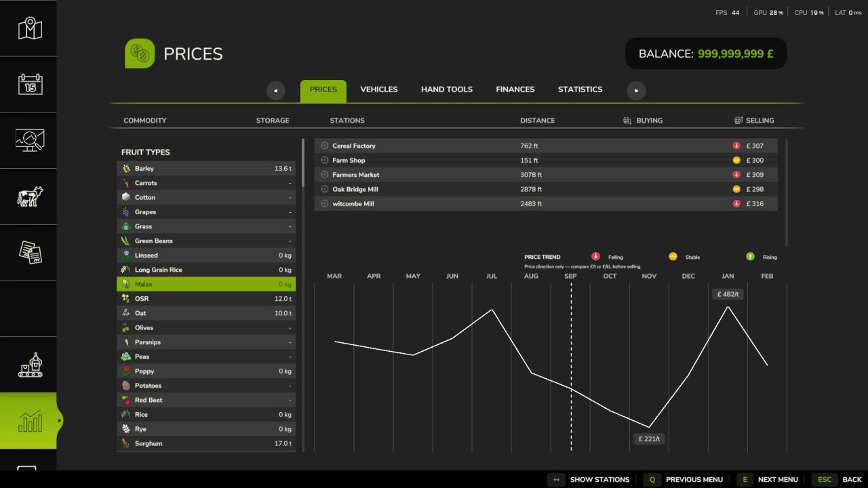Click witcombe Mill hotspot icon
The width and height of the screenshot is (868, 488).
[324, 203]
